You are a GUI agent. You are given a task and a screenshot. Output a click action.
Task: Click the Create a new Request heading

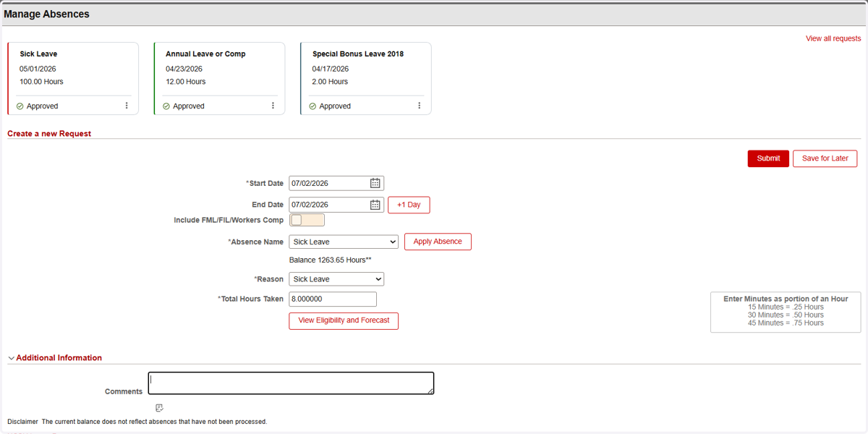(49, 134)
